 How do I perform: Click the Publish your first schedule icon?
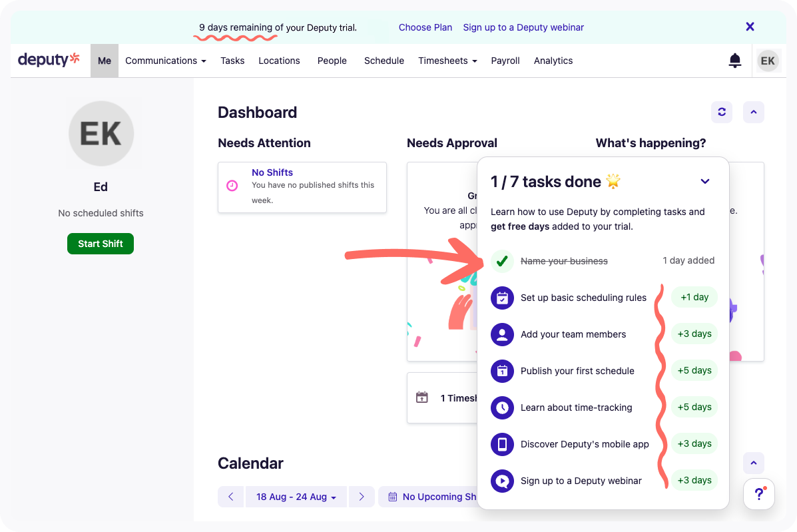[502, 371]
